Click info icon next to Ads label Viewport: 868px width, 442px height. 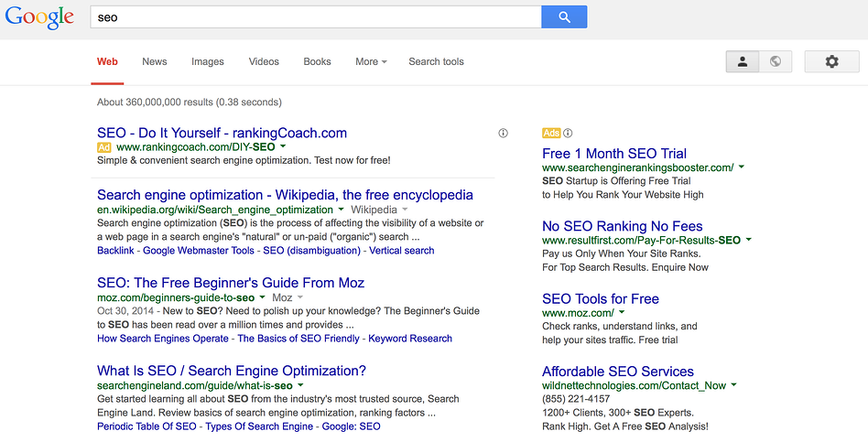(568, 133)
